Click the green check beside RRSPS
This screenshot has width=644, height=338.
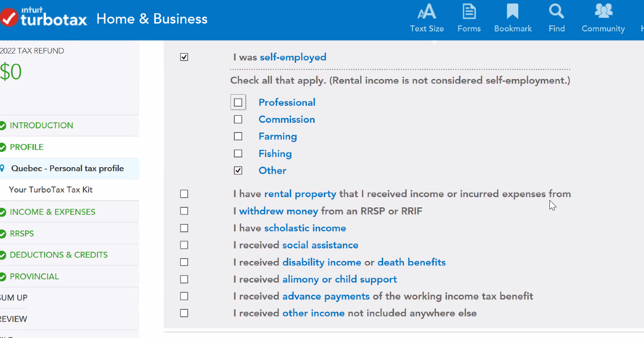tap(3, 234)
